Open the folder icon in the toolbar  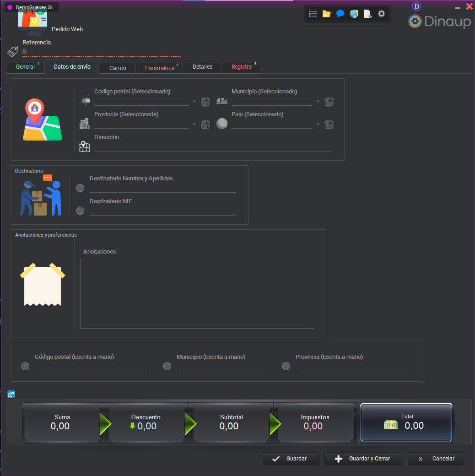tap(326, 14)
